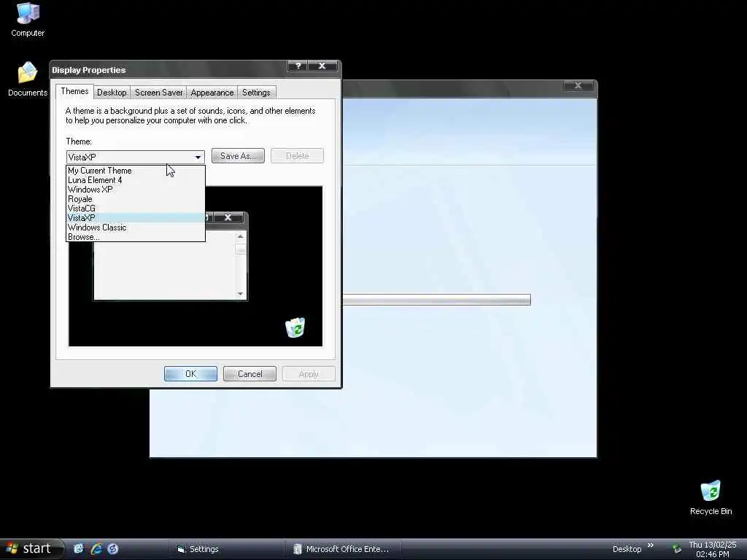Screen dimensions: 747x560
Task: Choose Royale theme from the list
Action: [135, 199]
